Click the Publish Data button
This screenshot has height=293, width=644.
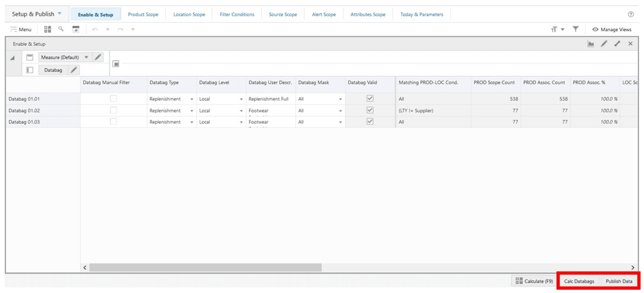coord(620,281)
